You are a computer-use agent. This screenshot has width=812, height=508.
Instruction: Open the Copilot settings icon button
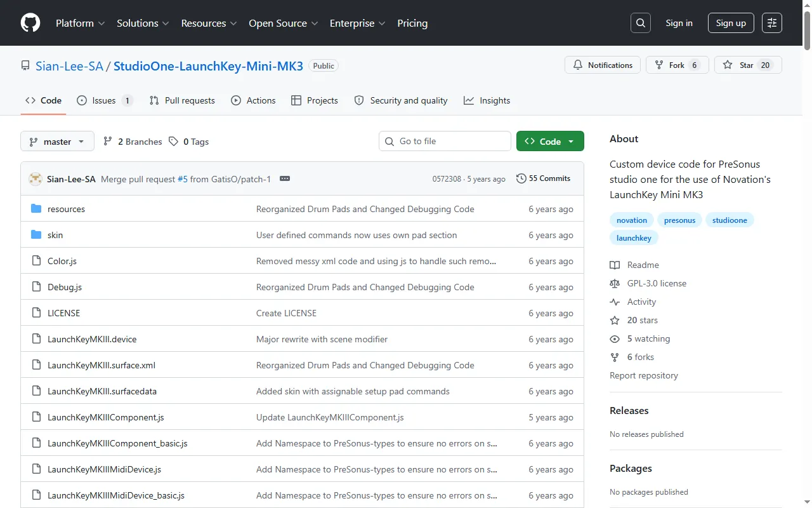772,23
